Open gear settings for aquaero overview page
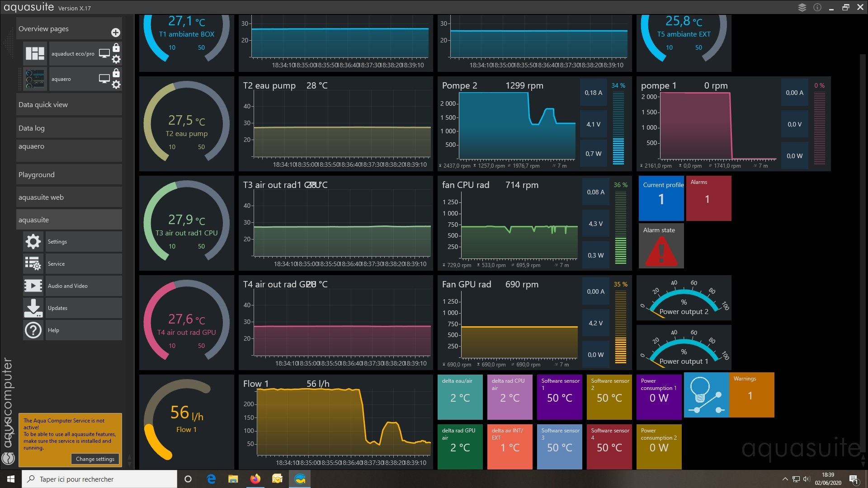Viewport: 868px width, 488px height. coord(116,84)
